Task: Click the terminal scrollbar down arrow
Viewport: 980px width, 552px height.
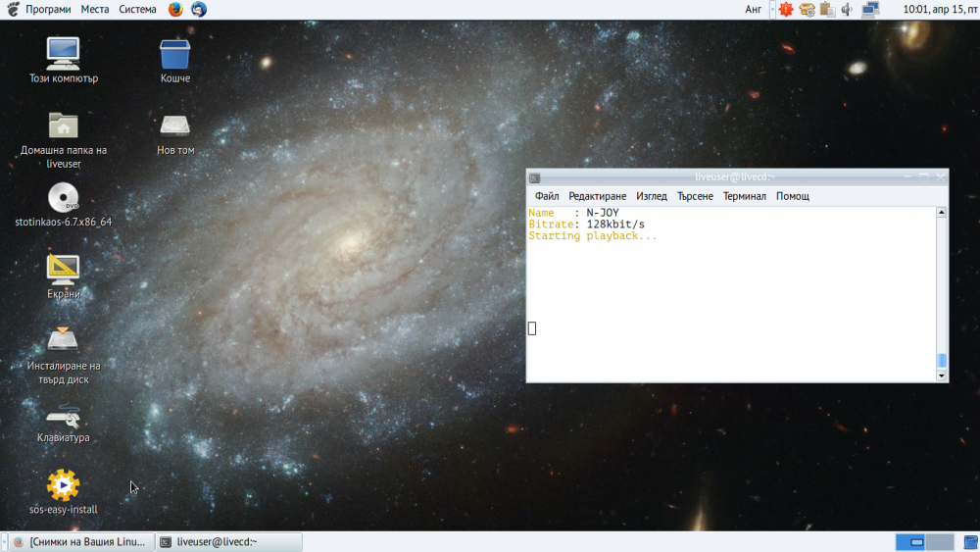Action: click(x=941, y=376)
